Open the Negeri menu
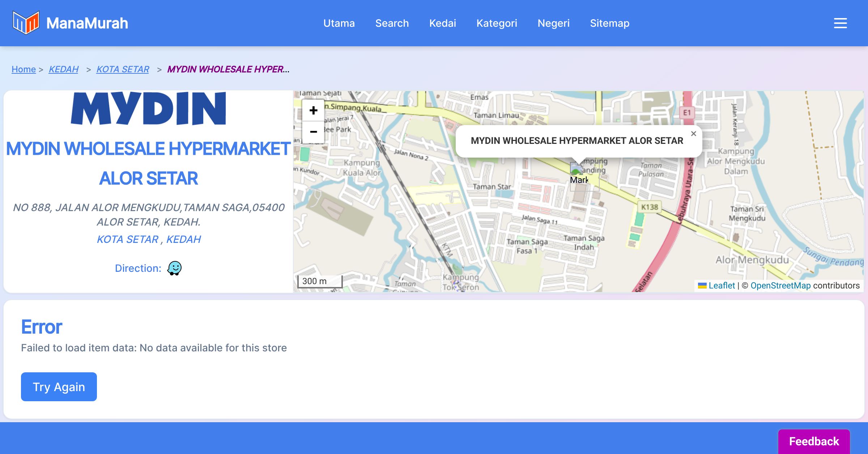Image resolution: width=868 pixels, height=454 pixels. coord(553,23)
